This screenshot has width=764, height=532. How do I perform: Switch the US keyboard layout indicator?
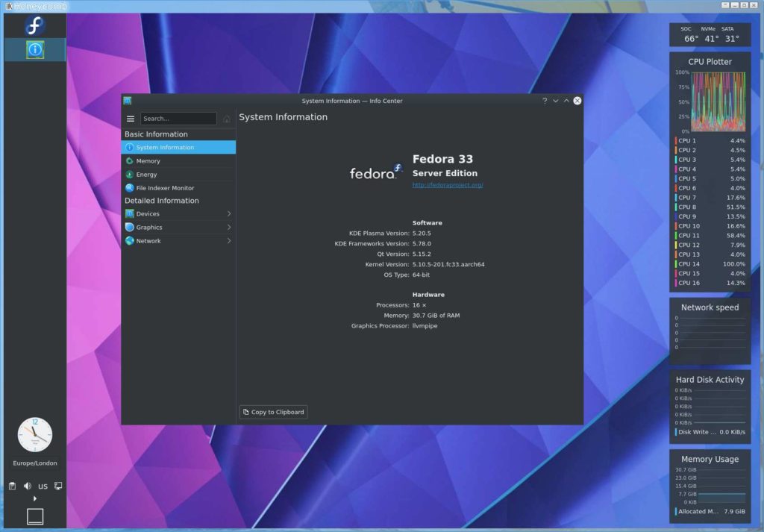point(43,486)
